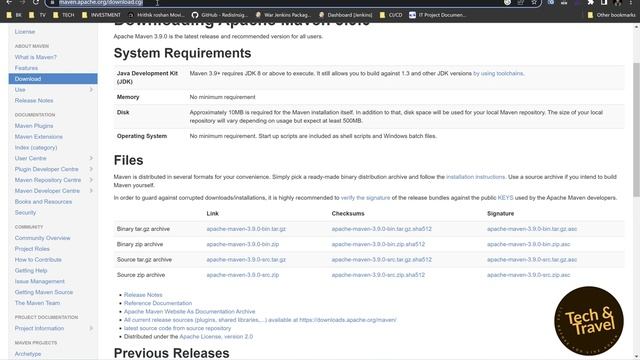The image size is (640, 360).
Task: Open the Other bookmarks folder
Action: (611, 15)
